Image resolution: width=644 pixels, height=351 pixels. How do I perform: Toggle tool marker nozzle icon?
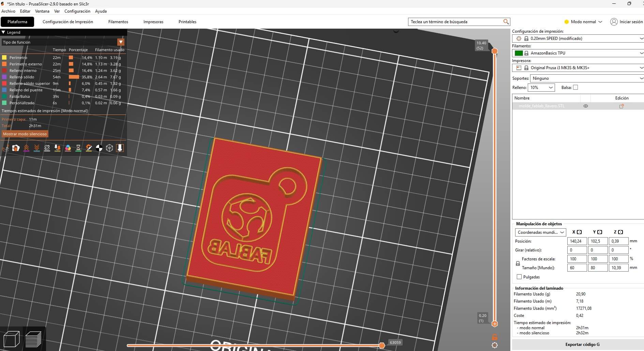point(120,148)
